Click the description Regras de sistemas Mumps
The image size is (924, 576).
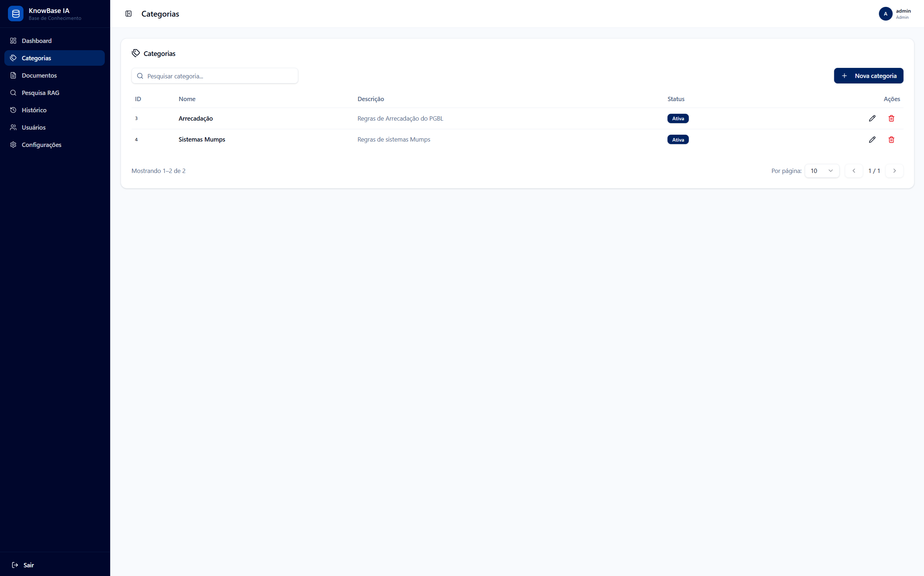394,139
